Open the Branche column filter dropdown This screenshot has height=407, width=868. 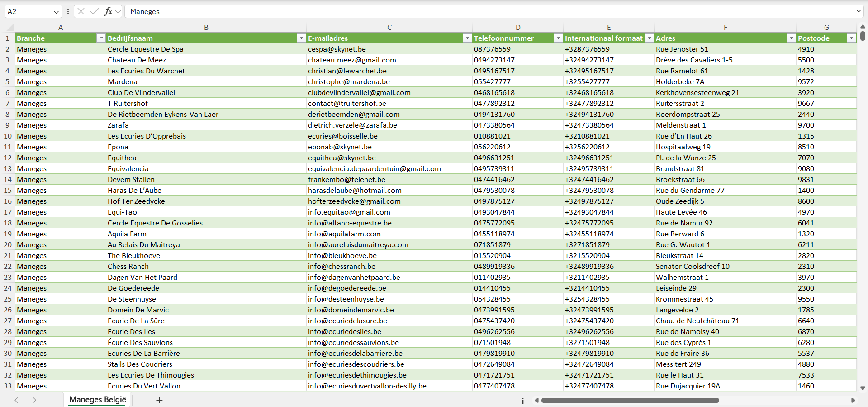(x=101, y=38)
